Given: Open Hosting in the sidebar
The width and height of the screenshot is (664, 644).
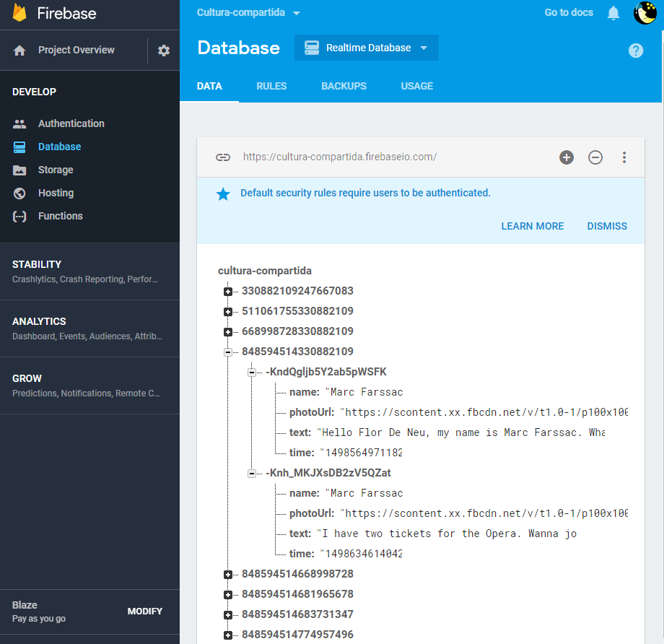Looking at the screenshot, I should (x=56, y=193).
